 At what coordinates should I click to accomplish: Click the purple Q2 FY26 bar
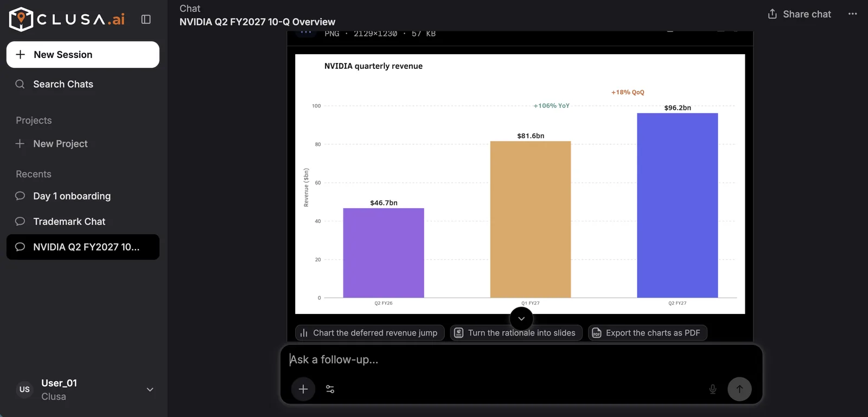tap(384, 253)
